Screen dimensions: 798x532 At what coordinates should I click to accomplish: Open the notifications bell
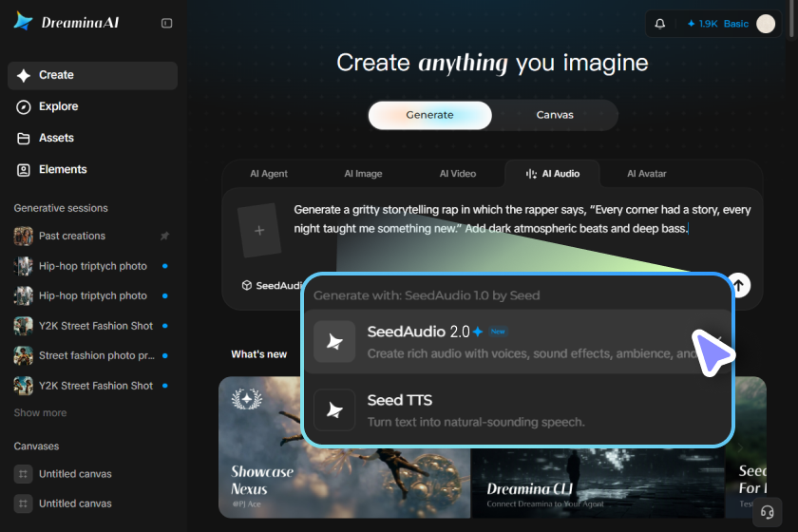click(x=659, y=24)
